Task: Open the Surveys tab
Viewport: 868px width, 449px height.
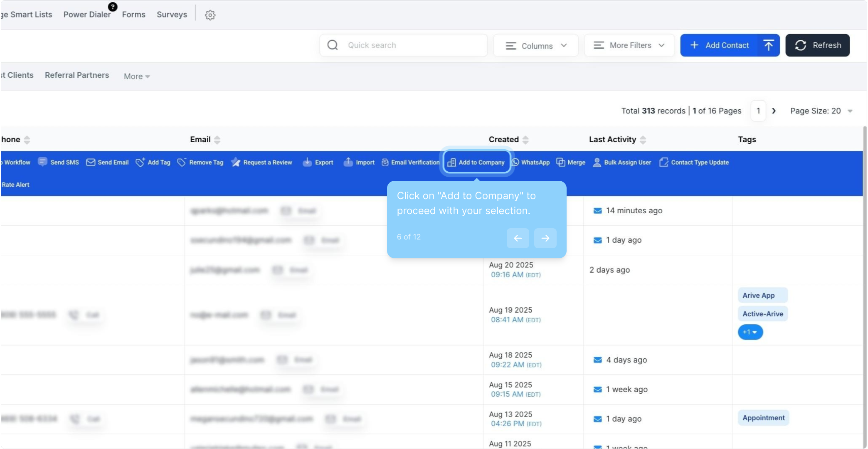Action: coord(172,15)
